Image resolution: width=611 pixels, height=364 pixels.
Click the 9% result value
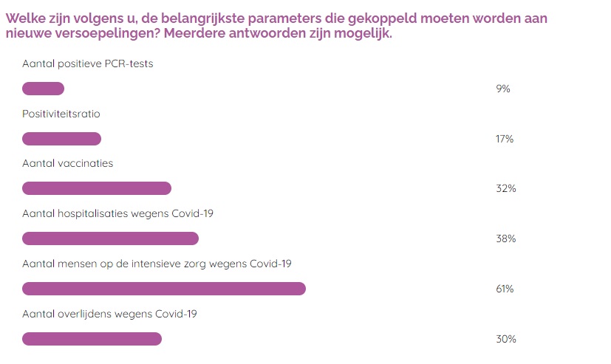(x=503, y=89)
